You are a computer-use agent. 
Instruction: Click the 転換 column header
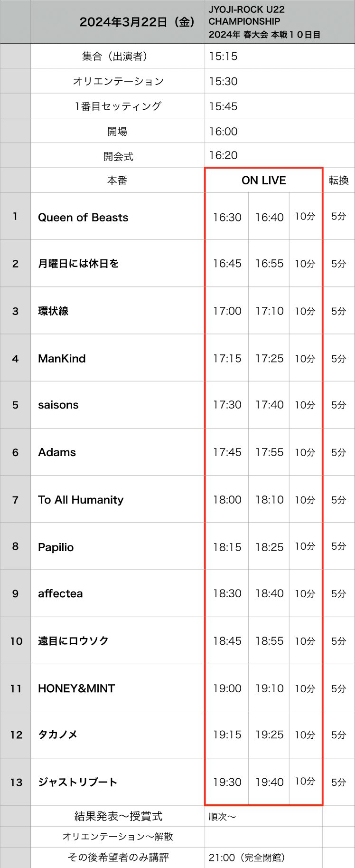(339, 181)
